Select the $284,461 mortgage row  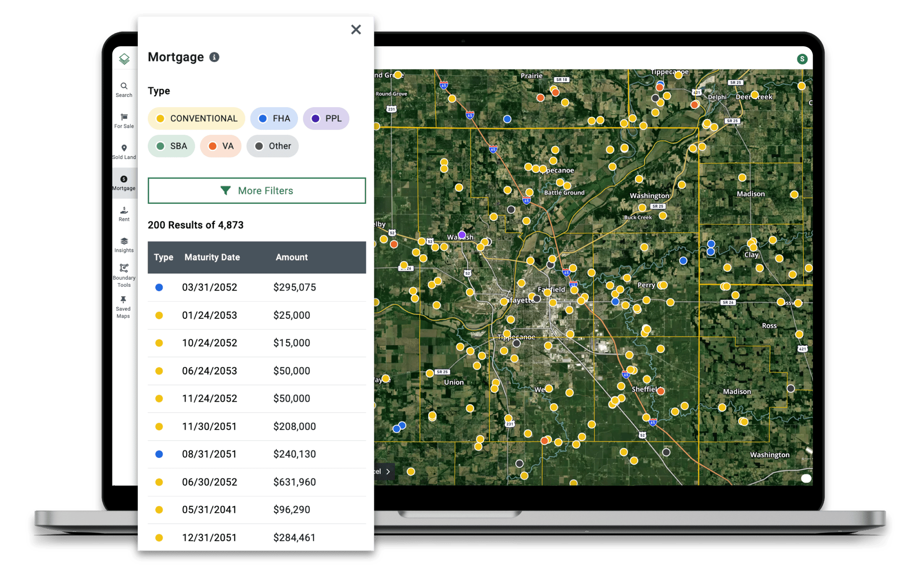[x=257, y=537]
